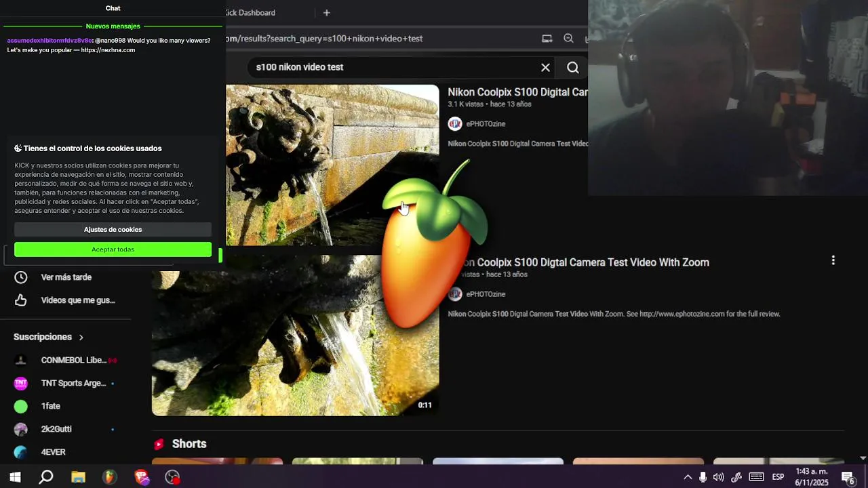Open 'Videos que me gus...' in sidebar
The image size is (868, 488).
pyautogui.click(x=78, y=300)
